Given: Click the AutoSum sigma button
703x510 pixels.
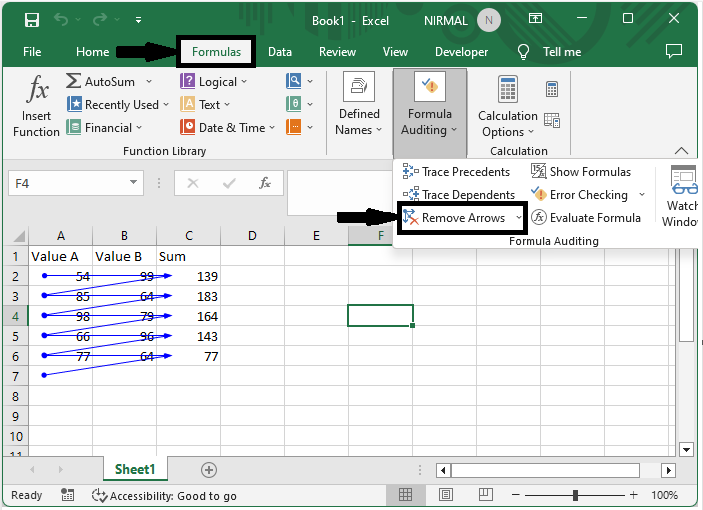Looking at the screenshot, I should click(100, 82).
